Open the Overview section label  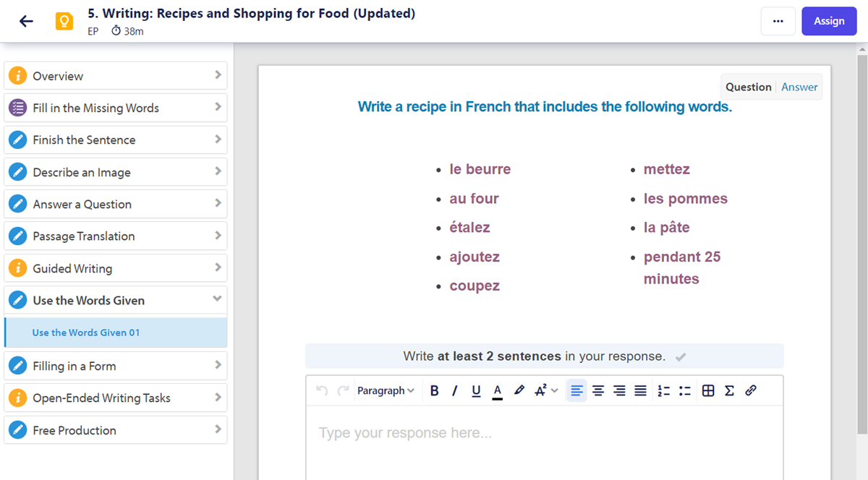58,76
